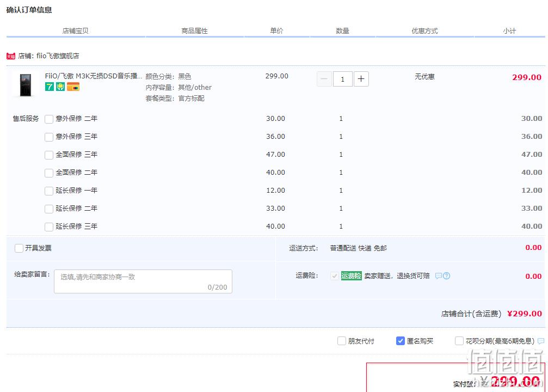Click the 普通配送 快递 免邮 shipping text
Screen dimensions: 548x392
click(x=359, y=248)
